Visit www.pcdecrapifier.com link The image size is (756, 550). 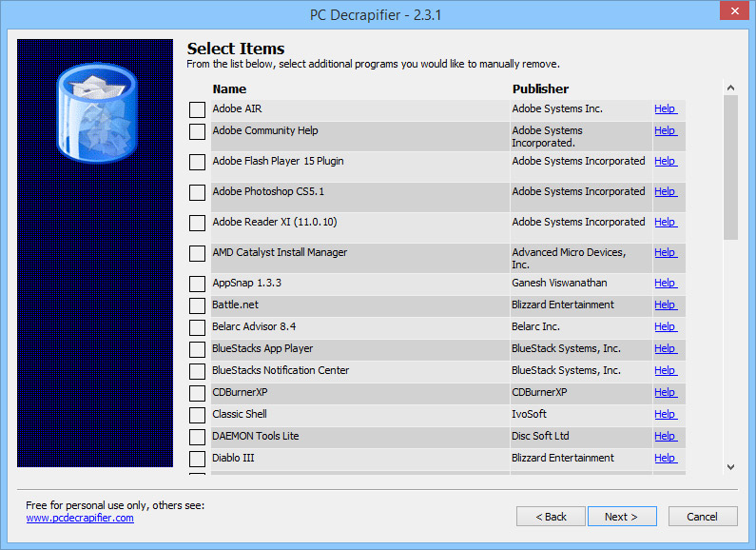pyautogui.click(x=80, y=519)
